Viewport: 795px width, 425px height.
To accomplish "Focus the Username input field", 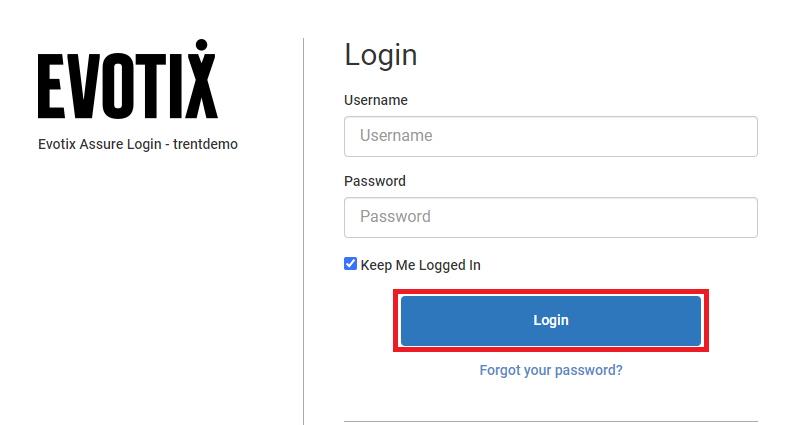I will 550,136.
